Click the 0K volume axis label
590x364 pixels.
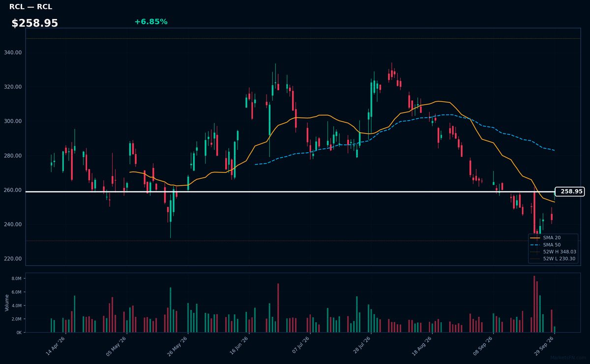point(19,333)
